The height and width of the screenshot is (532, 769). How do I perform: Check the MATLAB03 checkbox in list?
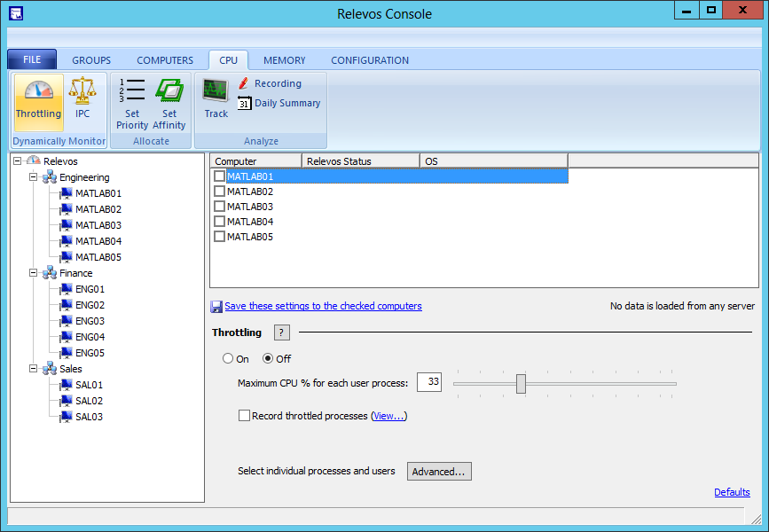[220, 207]
